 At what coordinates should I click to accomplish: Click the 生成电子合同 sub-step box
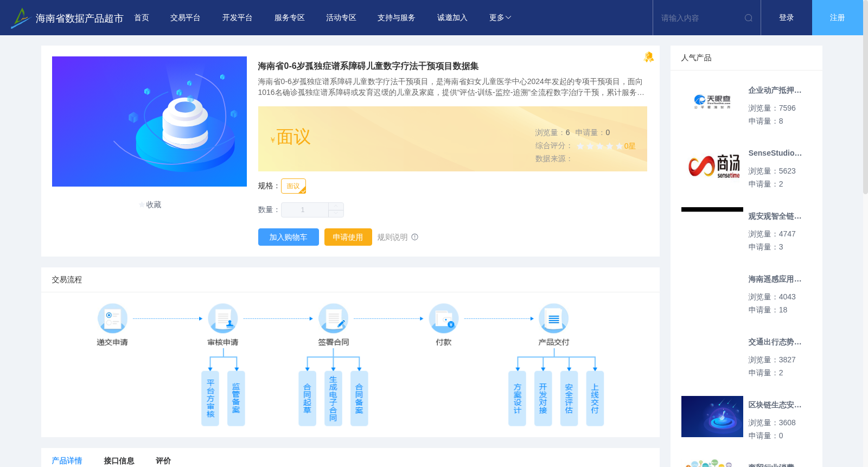point(333,399)
